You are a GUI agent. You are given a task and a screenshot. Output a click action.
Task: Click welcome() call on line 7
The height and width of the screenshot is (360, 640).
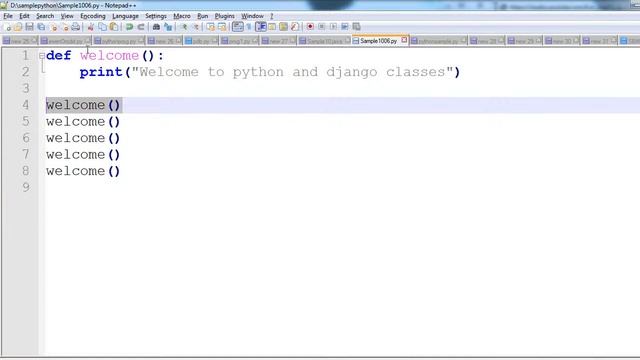[x=83, y=155]
